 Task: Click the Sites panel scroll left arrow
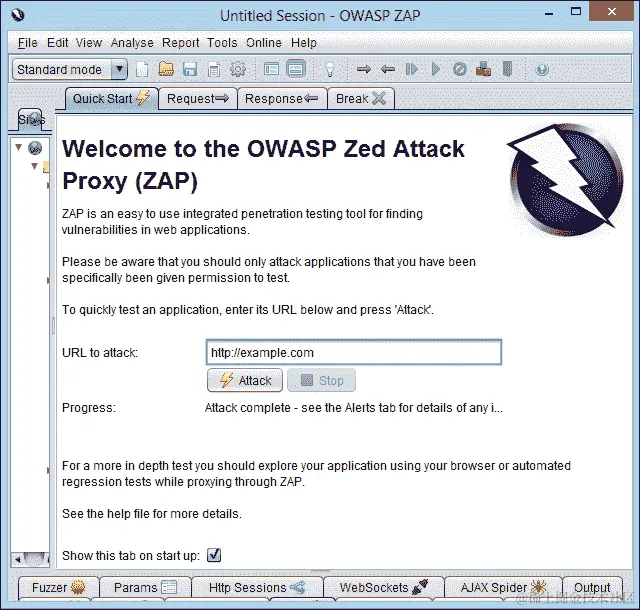[17, 559]
